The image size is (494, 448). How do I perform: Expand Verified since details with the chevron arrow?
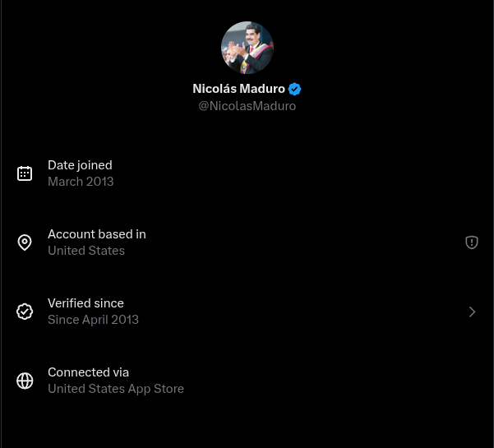(x=472, y=312)
